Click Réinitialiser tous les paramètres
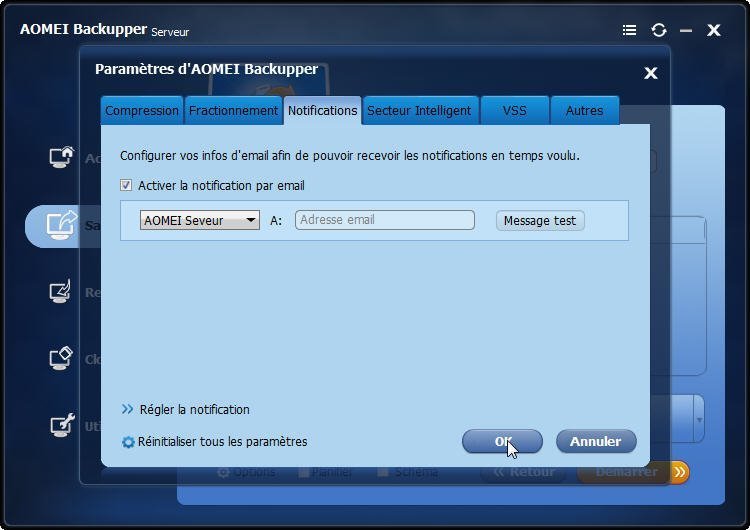Viewport: 750px width, 530px height. click(222, 442)
